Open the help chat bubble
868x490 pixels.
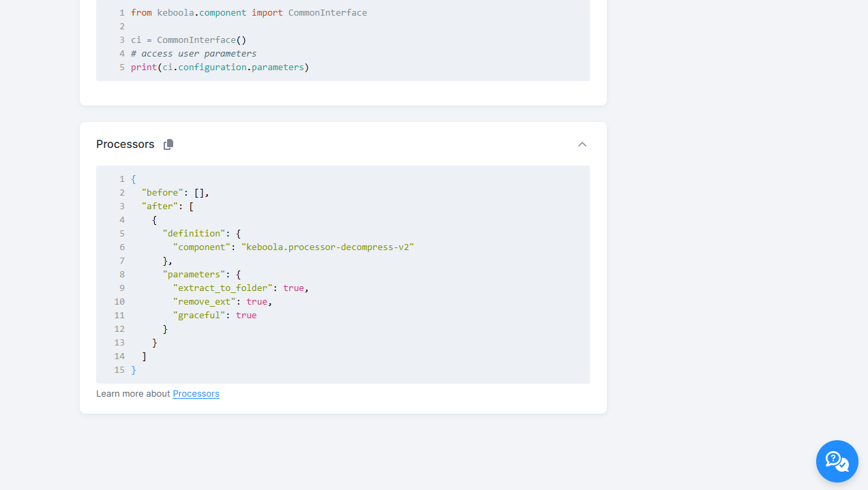[837, 461]
